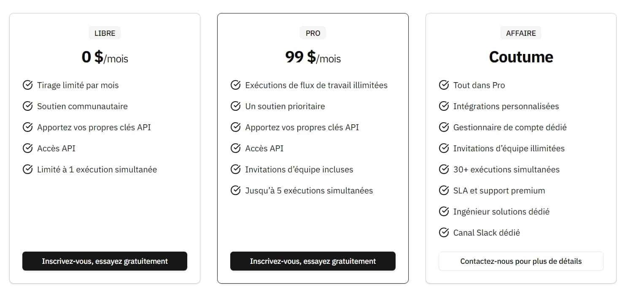
Task: Click the Ingénieur solutions dédié feature text
Action: (x=501, y=212)
